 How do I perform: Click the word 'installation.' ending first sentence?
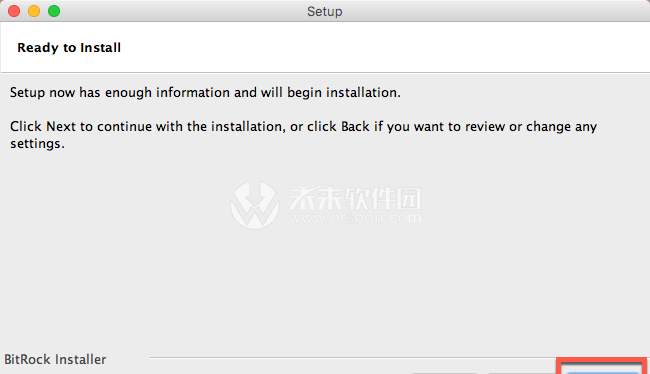pyautogui.click(x=363, y=92)
